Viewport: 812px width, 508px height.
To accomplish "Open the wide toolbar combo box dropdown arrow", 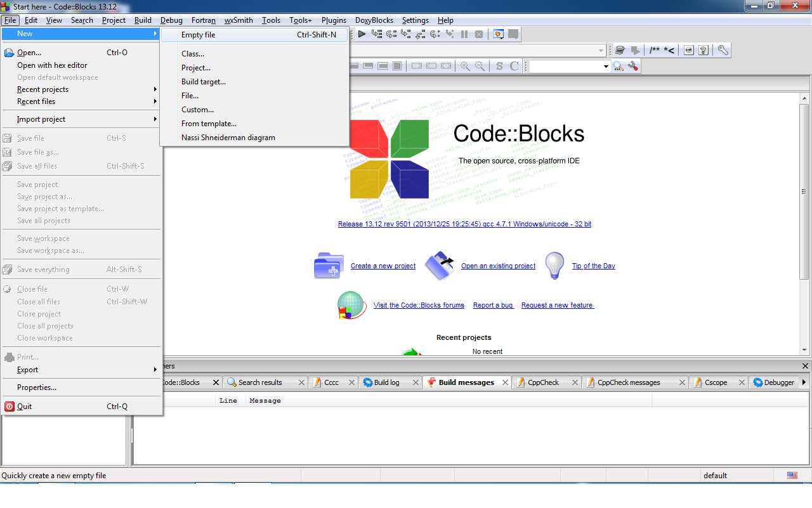I will click(601, 50).
